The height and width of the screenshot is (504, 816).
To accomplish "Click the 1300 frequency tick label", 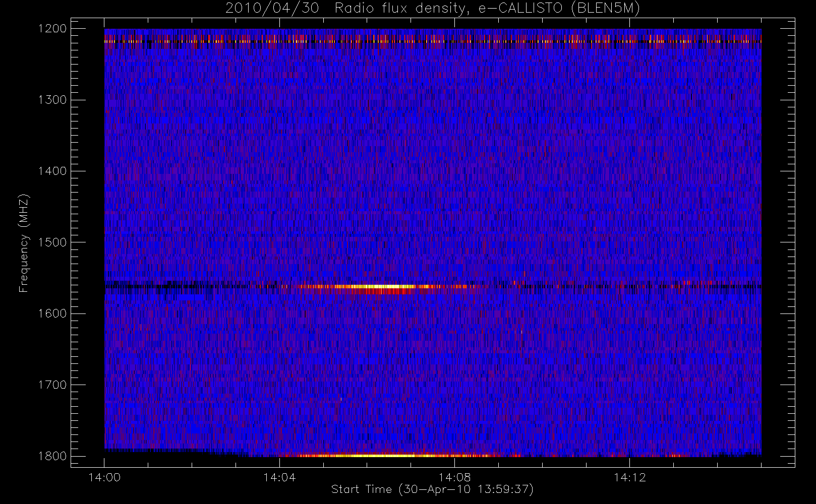I will [x=52, y=100].
